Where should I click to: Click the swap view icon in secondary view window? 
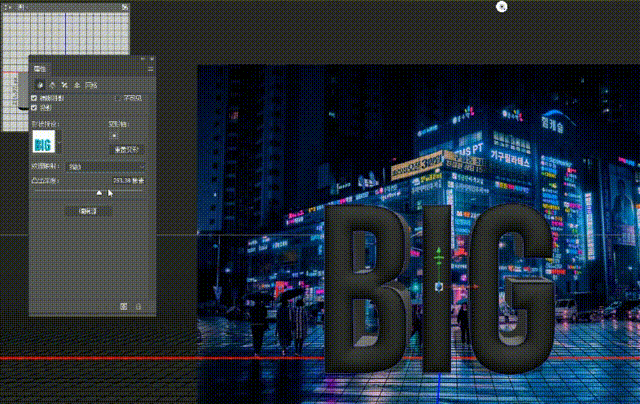(125, 7)
